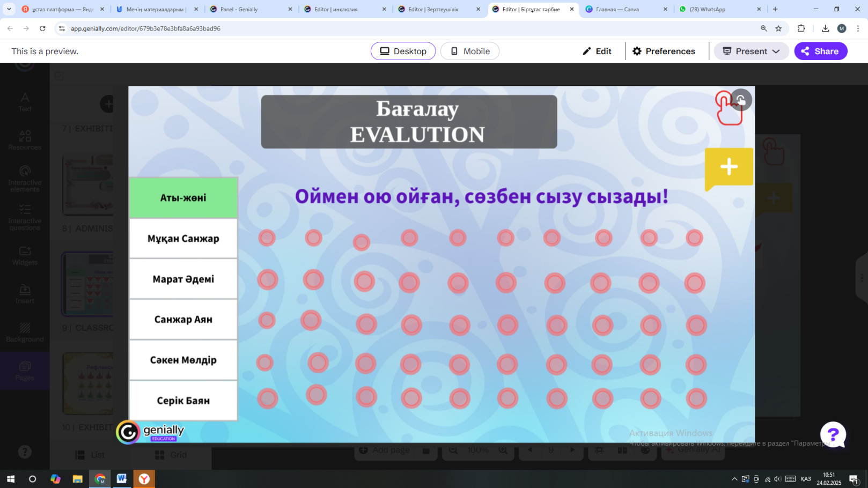Focus the address bar URL
The image size is (868, 488).
click(x=145, y=28)
